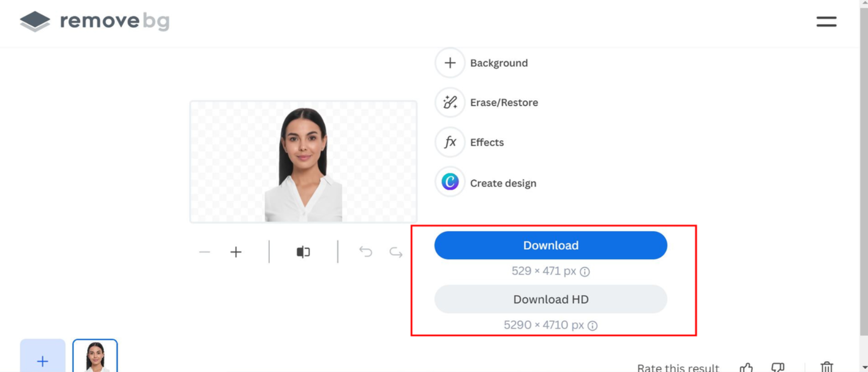Undo the last edit
Image resolution: width=868 pixels, height=372 pixels.
pyautogui.click(x=365, y=251)
